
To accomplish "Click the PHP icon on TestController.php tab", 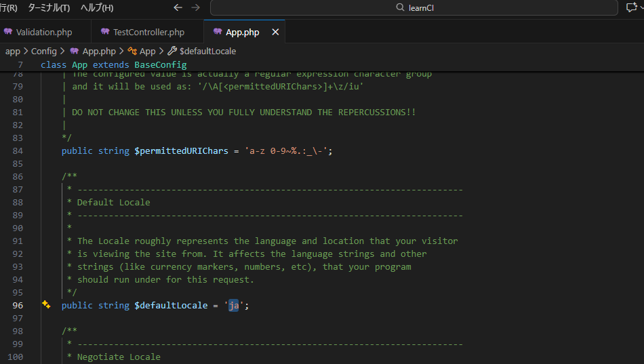I will [105, 32].
